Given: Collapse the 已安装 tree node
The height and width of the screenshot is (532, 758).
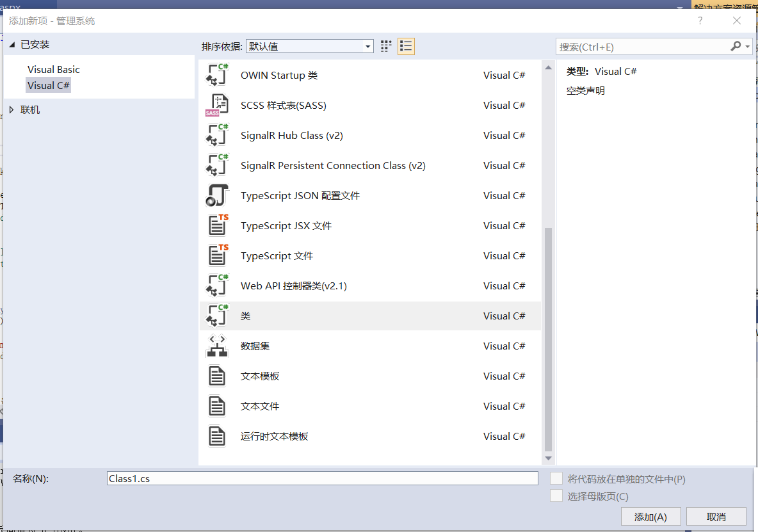Looking at the screenshot, I should [12, 44].
